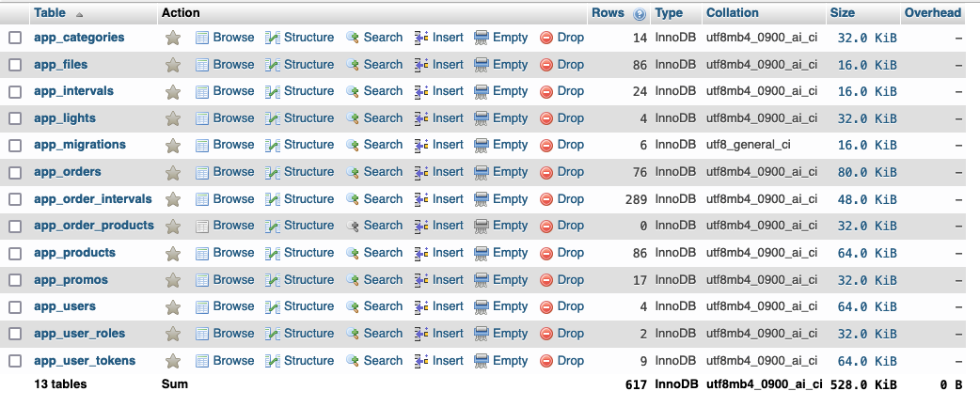
Task: Sort by the Table column header arrow
Action: [79, 14]
